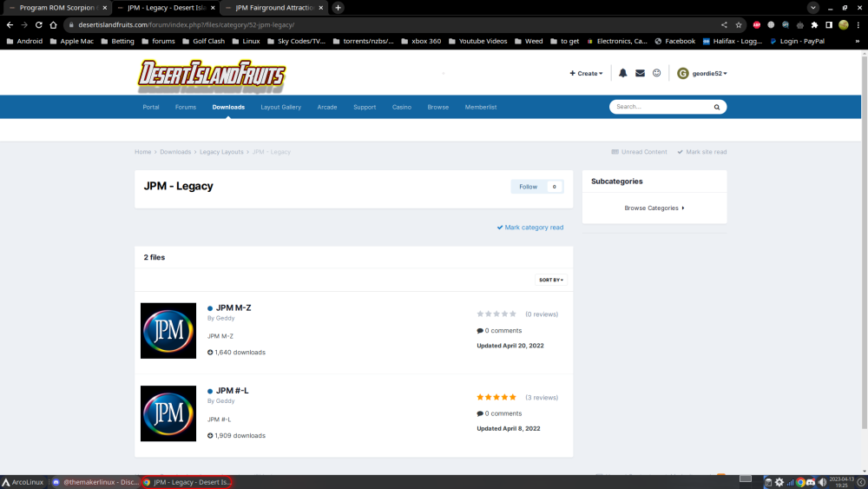The height and width of the screenshot is (489, 868).
Task: Open the smiley reputation icon
Action: 656,73
